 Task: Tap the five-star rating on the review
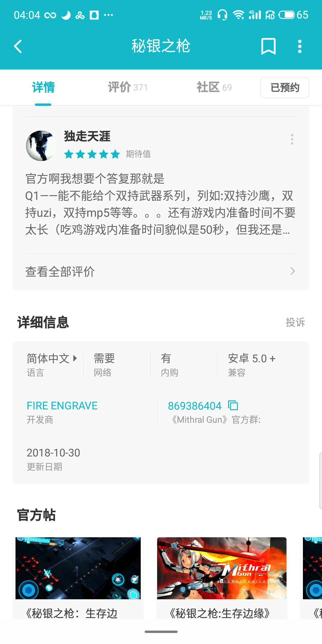92,154
